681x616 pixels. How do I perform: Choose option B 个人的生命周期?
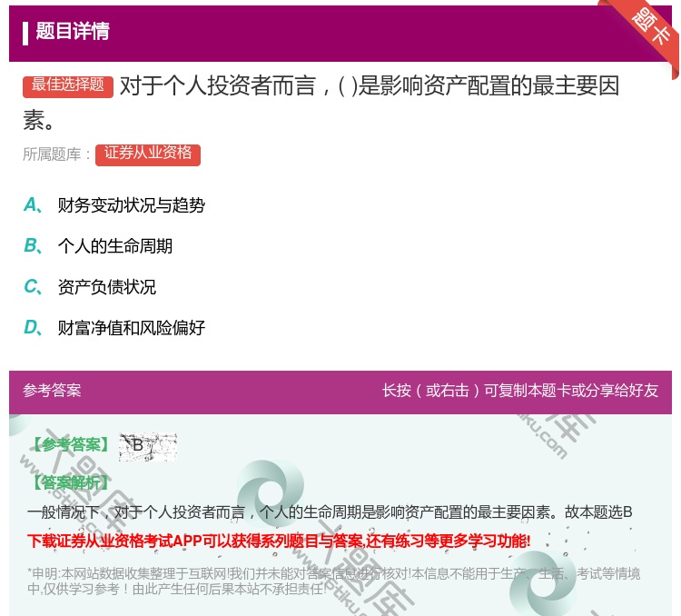point(114,246)
